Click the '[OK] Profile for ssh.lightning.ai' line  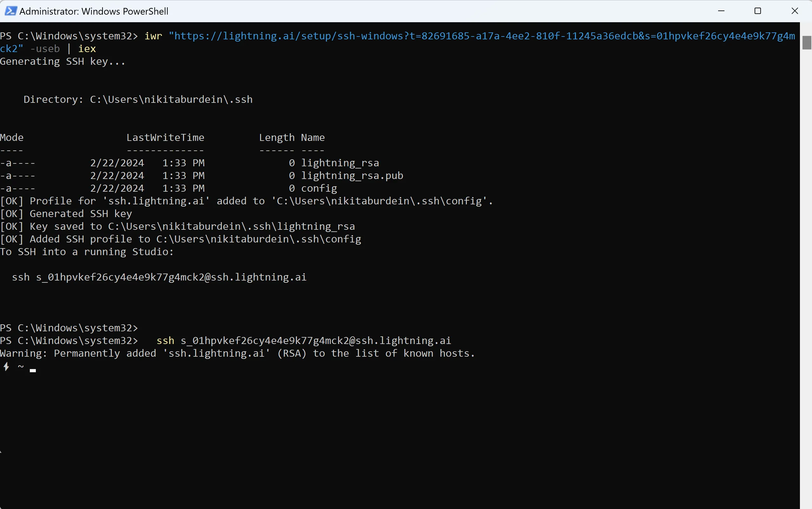click(x=246, y=201)
